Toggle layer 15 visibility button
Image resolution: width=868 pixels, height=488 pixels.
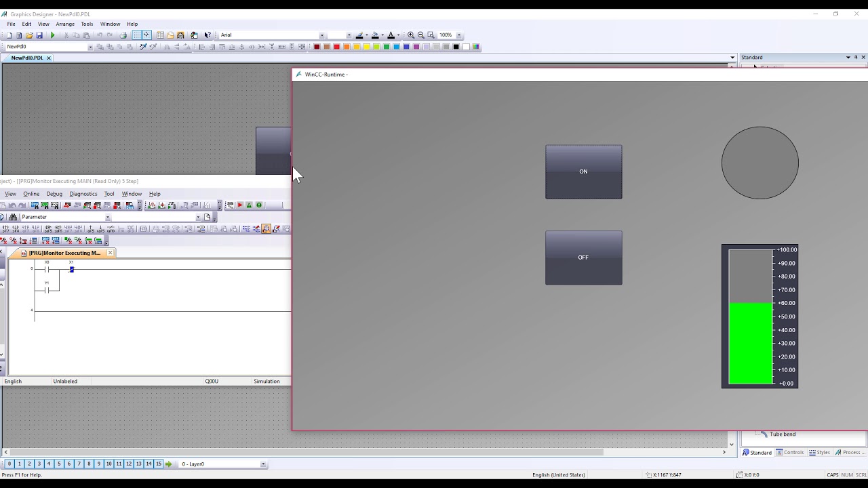click(159, 464)
